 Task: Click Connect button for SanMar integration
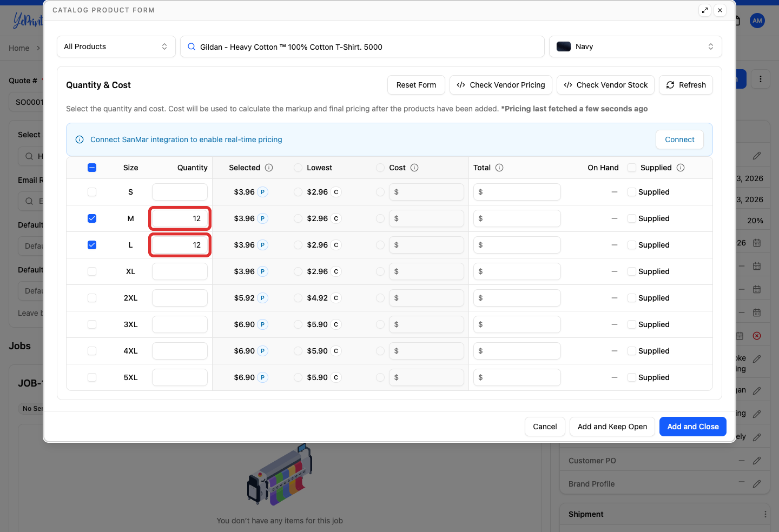click(x=680, y=139)
